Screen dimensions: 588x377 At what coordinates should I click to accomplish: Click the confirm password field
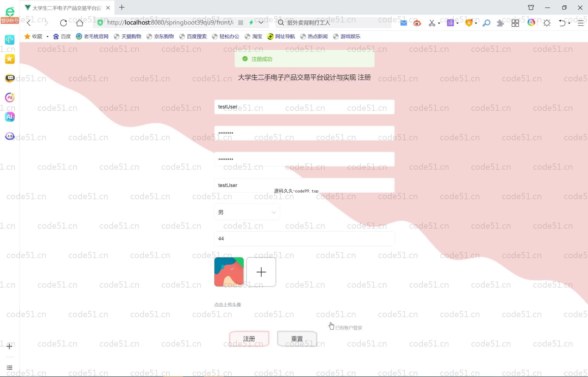tap(304, 159)
